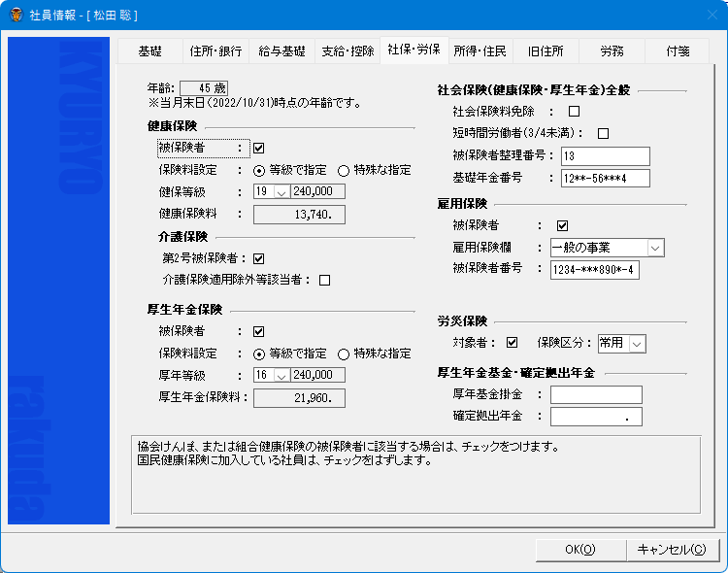
Task: Click the 健康保険料 field showing 13,740
Action: [x=299, y=215]
